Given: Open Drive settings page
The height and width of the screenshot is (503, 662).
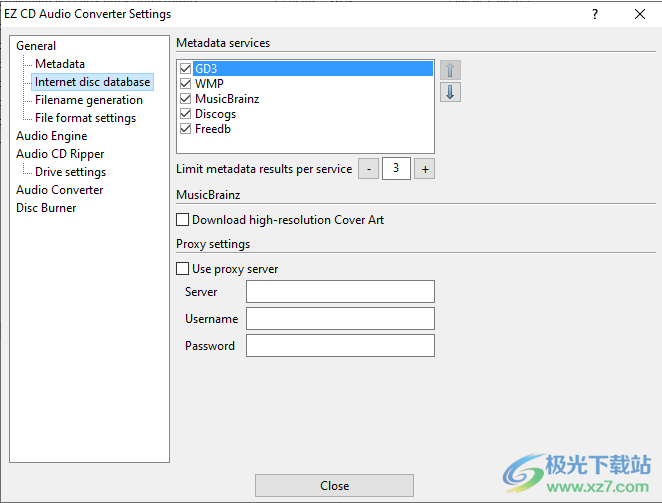Looking at the screenshot, I should click(x=71, y=172).
